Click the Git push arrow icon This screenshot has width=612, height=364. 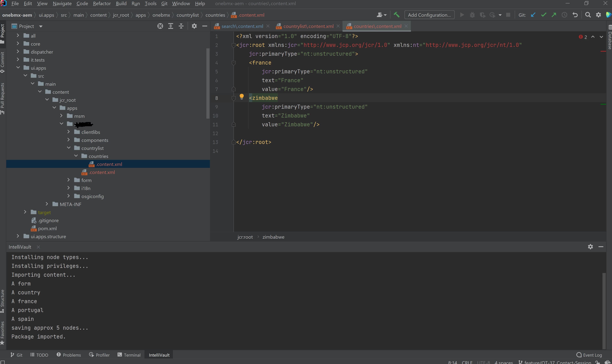554,15
